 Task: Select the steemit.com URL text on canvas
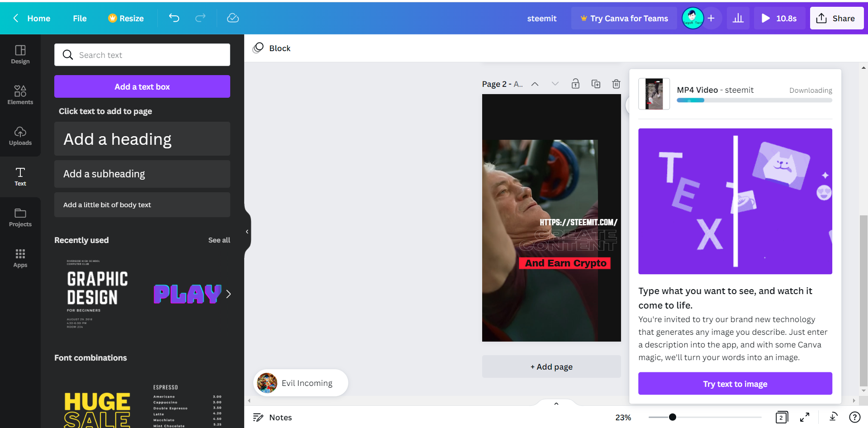pyautogui.click(x=578, y=222)
